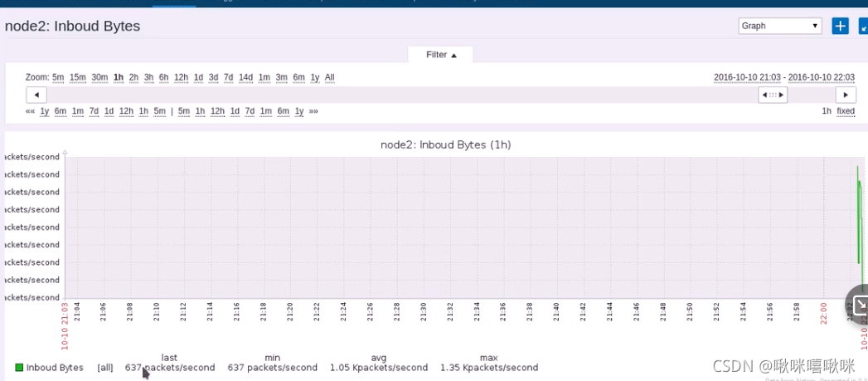The width and height of the screenshot is (868, 381).
Task: Click the 22:00 time axis label
Action: (823, 312)
